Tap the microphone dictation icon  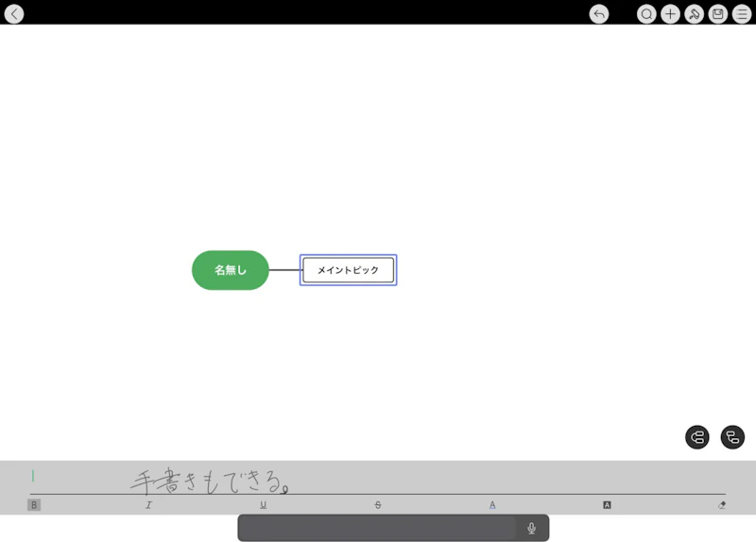click(x=531, y=528)
